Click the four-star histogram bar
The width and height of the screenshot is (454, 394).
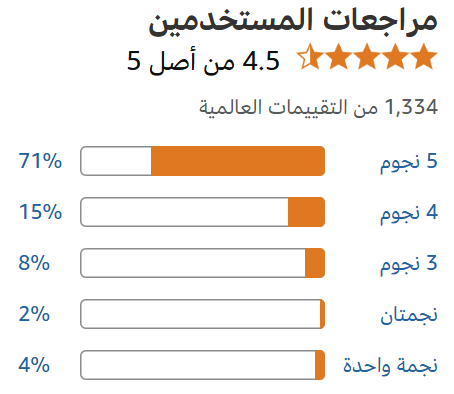[x=203, y=212]
